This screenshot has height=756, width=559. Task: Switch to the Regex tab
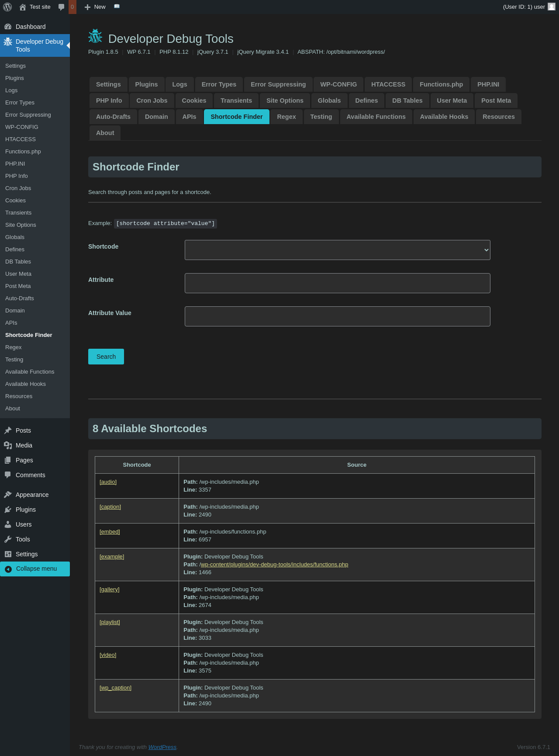pos(286,117)
